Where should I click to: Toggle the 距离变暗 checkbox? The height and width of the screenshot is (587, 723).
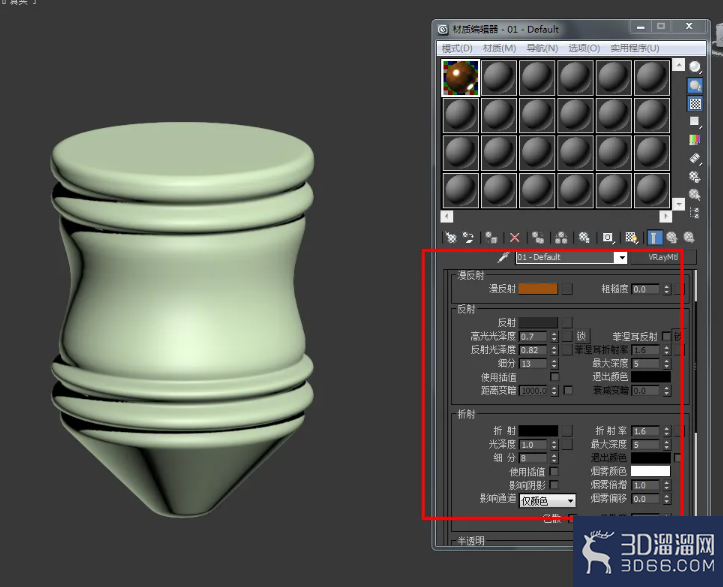(x=568, y=391)
